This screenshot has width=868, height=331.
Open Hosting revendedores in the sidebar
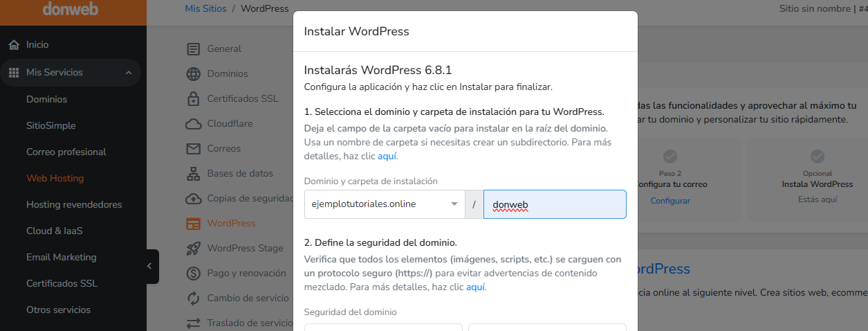74,204
